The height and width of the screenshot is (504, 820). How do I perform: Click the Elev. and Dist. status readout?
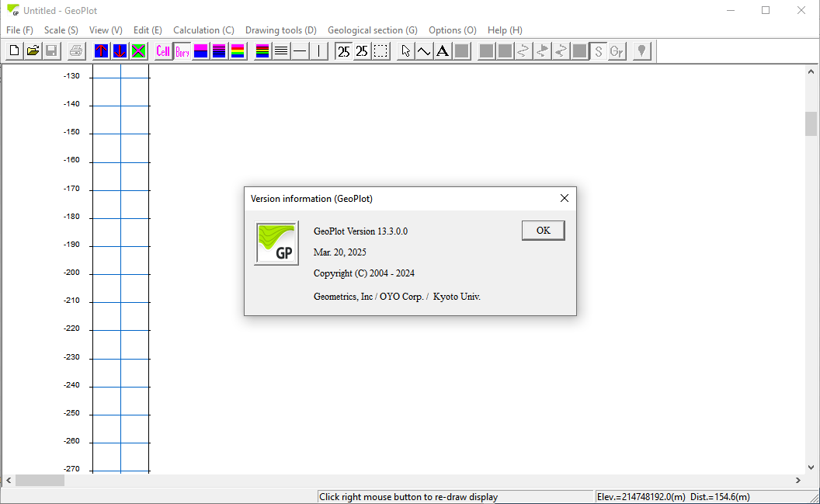pos(673,497)
